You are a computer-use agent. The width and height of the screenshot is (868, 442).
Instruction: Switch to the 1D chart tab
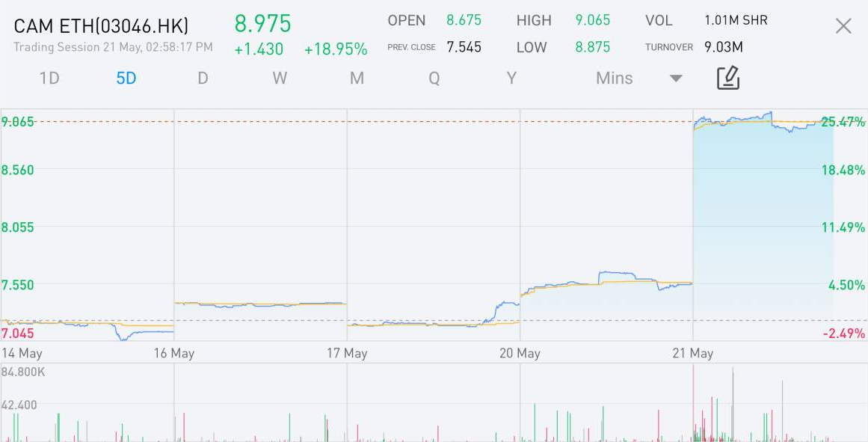49,79
